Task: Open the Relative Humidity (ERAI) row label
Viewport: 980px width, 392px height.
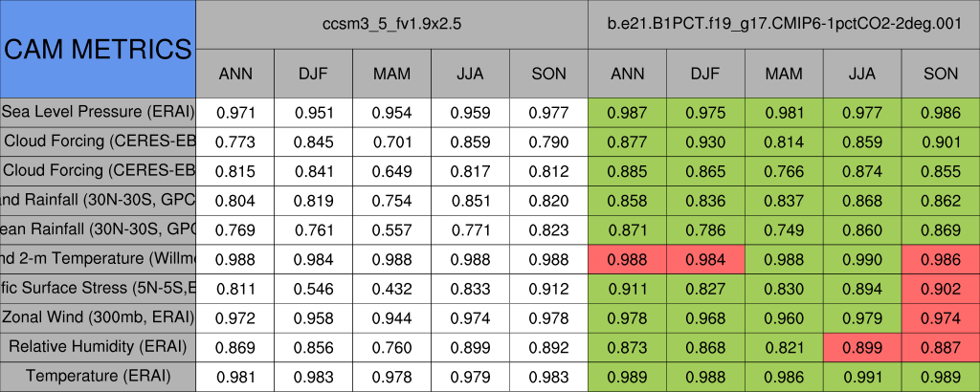Action: click(98, 346)
